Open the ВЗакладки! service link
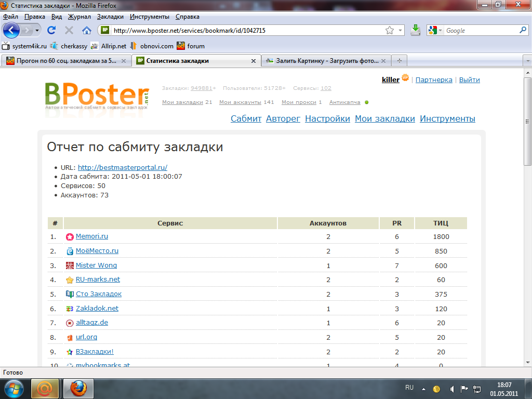The image size is (532, 399). coord(95,352)
